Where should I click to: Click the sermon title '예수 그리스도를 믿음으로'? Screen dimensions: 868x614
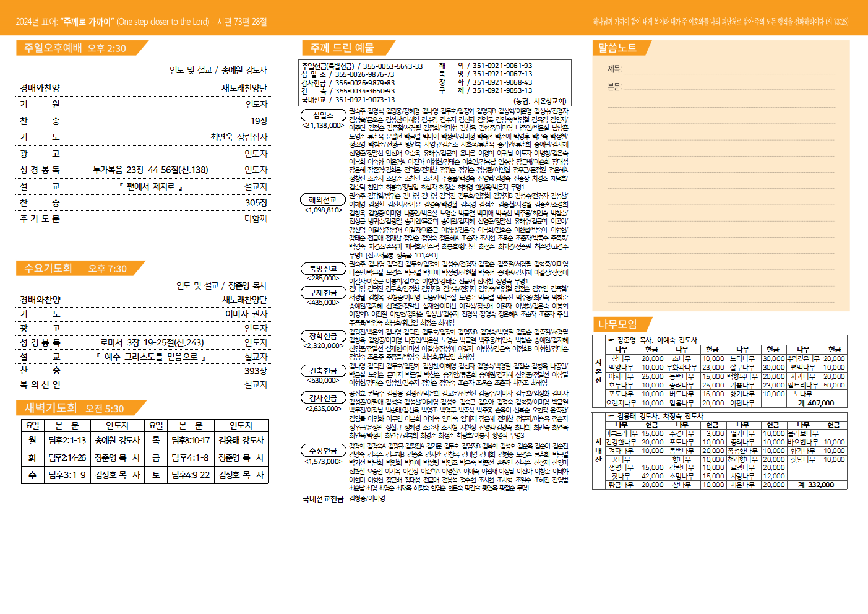coord(150,357)
